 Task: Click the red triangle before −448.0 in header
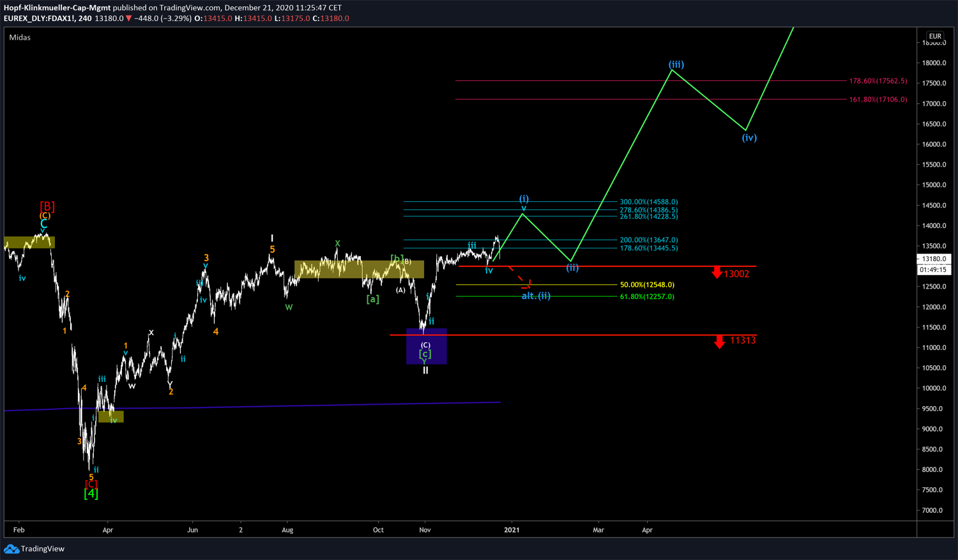point(129,19)
